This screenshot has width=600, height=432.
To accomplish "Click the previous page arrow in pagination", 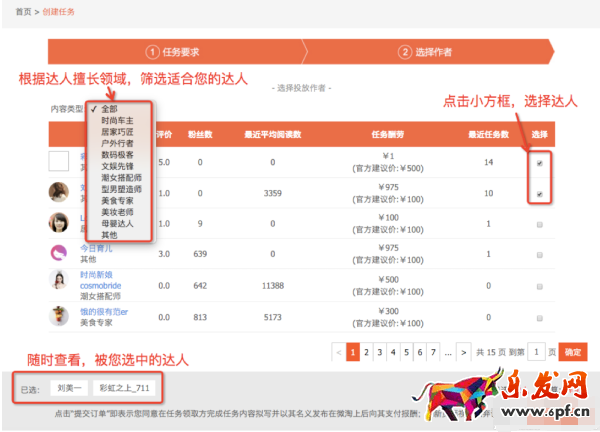I will (x=340, y=352).
